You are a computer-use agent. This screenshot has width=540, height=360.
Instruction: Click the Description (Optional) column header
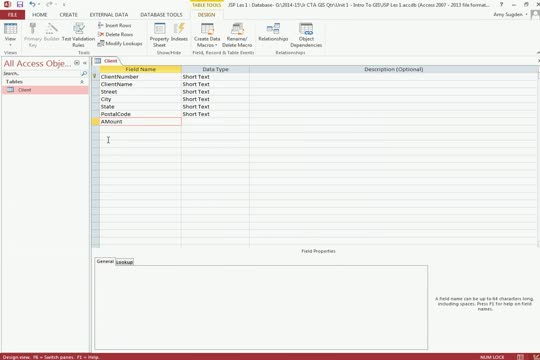[x=394, y=69]
